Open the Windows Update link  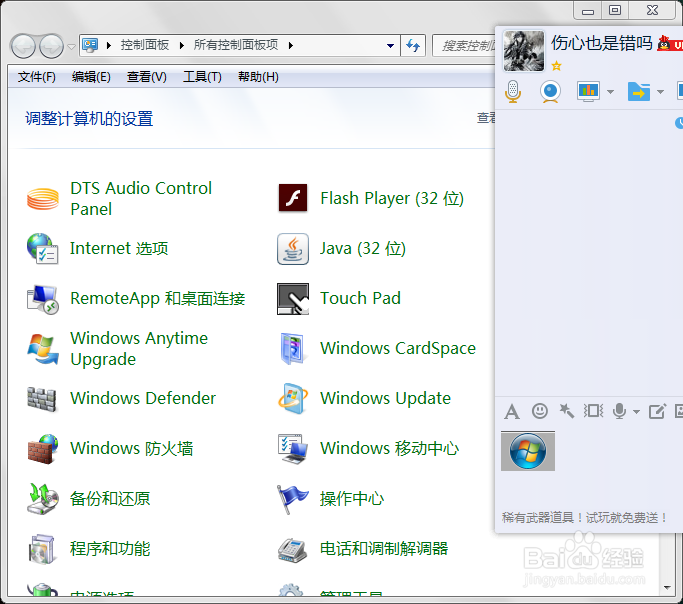385,398
